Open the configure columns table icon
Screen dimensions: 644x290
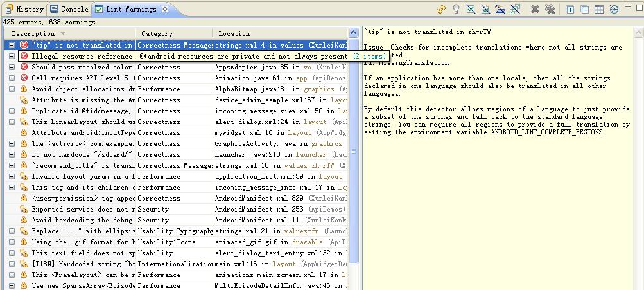click(x=599, y=10)
